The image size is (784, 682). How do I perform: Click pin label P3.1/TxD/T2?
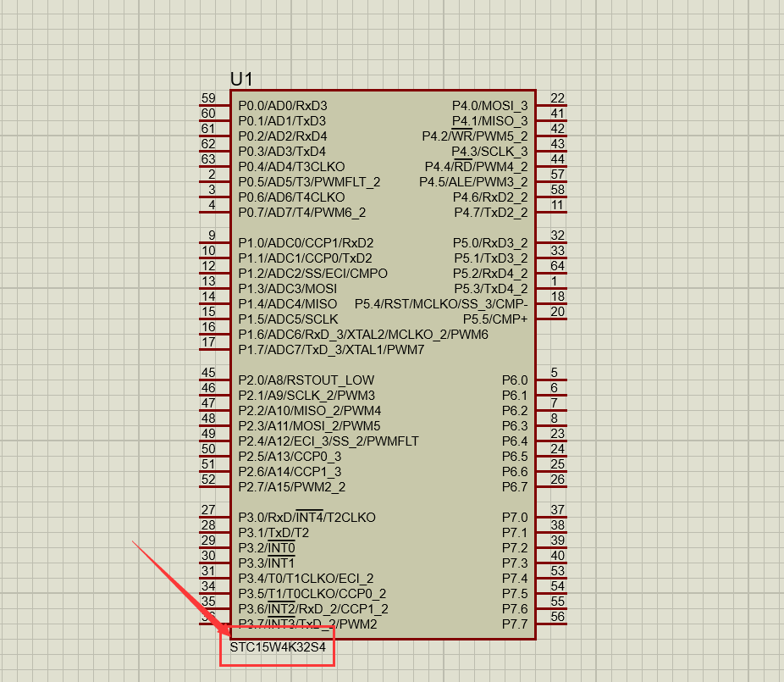pyautogui.click(x=273, y=533)
